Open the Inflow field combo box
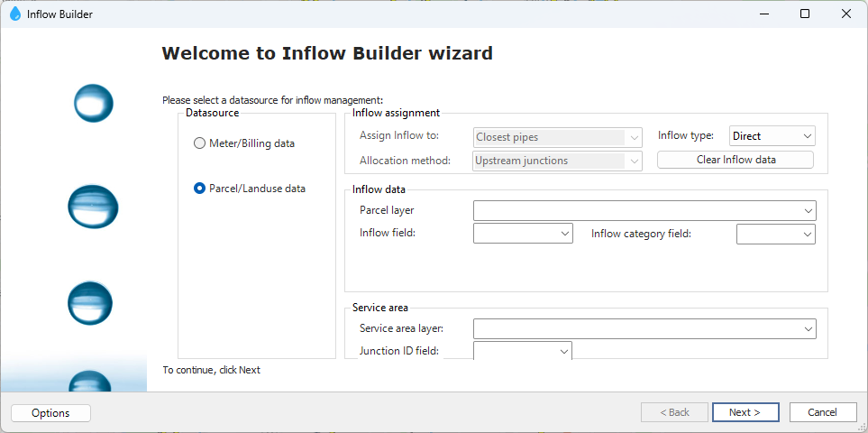 [523, 234]
